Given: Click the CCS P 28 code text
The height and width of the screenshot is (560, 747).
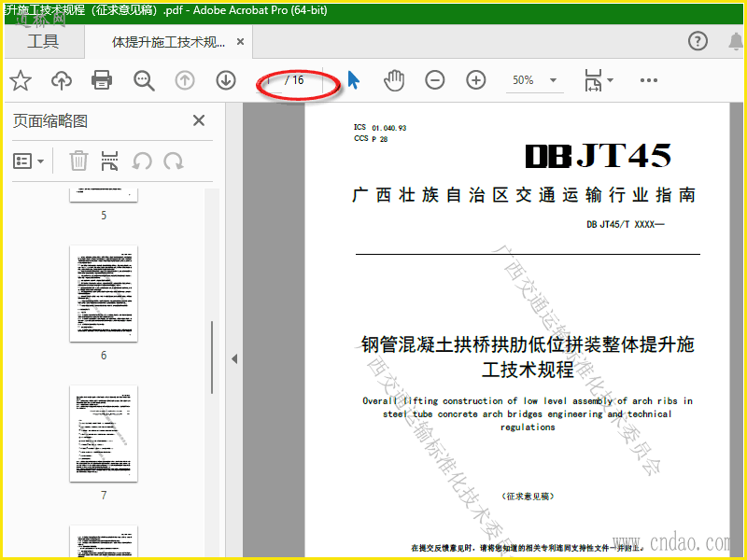Looking at the screenshot, I should click(371, 138).
